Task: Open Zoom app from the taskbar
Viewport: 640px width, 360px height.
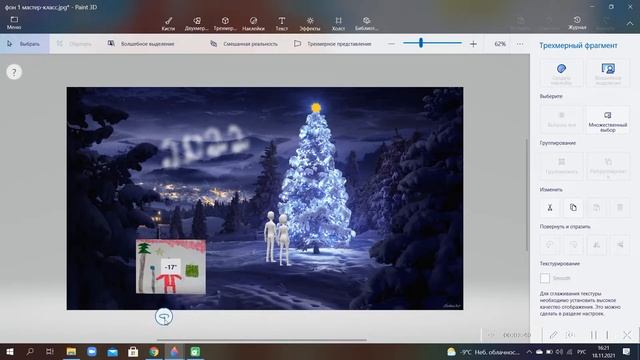Action: click(x=91, y=351)
